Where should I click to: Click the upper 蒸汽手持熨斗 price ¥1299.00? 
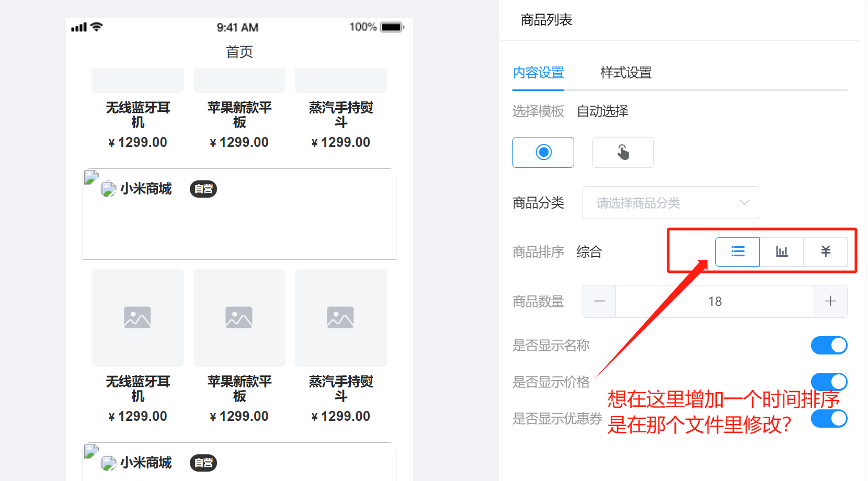(x=341, y=142)
